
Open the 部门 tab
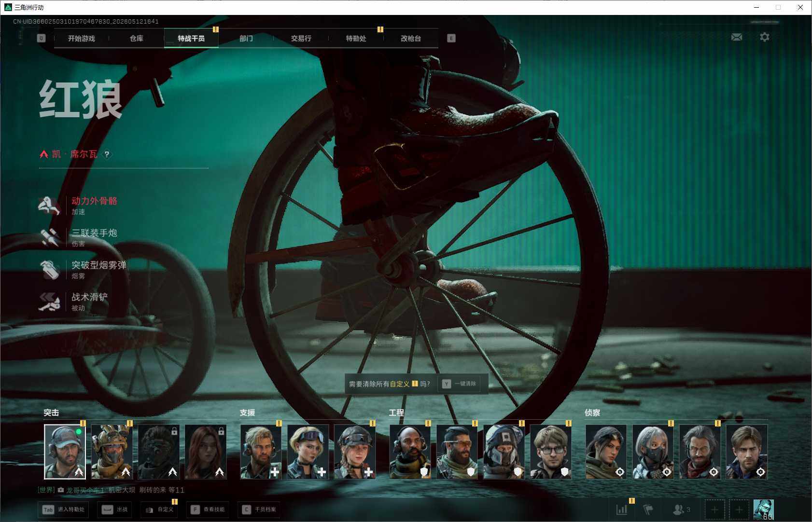tap(246, 39)
